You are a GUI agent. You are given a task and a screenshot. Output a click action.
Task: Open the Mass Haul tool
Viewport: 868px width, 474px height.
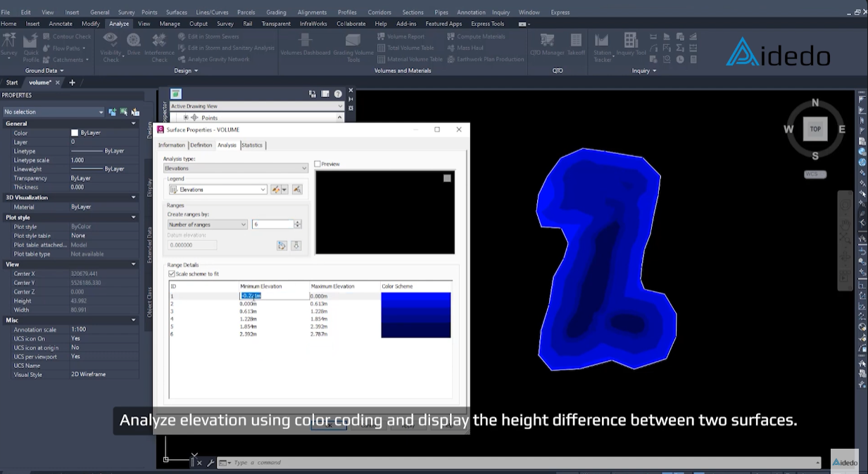[x=465, y=48]
